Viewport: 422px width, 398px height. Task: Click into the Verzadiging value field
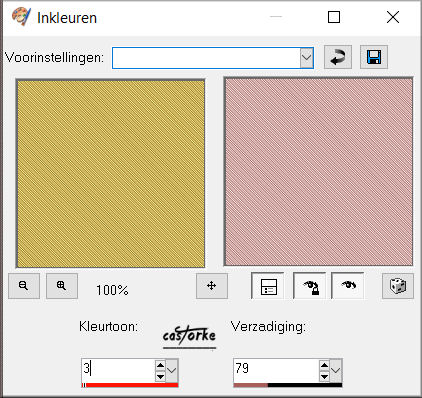pyautogui.click(x=276, y=369)
